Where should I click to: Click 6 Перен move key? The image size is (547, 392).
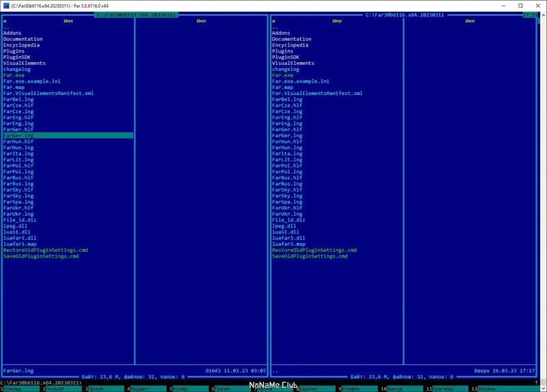pos(232,389)
